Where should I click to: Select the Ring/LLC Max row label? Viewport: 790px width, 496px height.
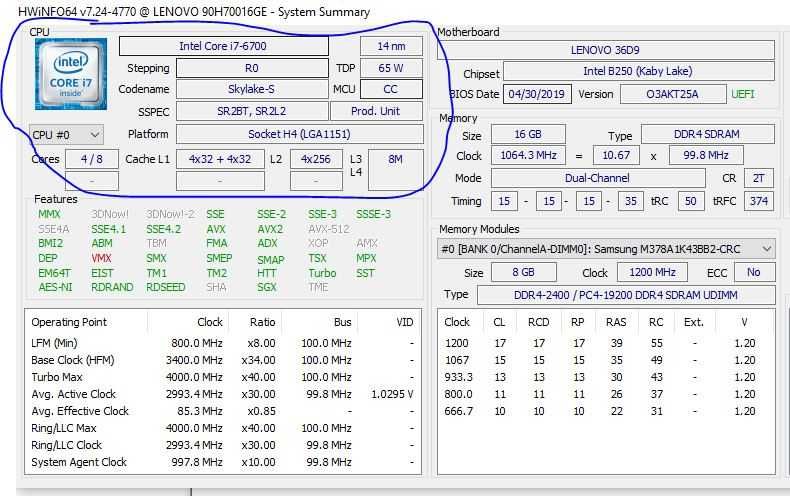pyautogui.click(x=64, y=428)
